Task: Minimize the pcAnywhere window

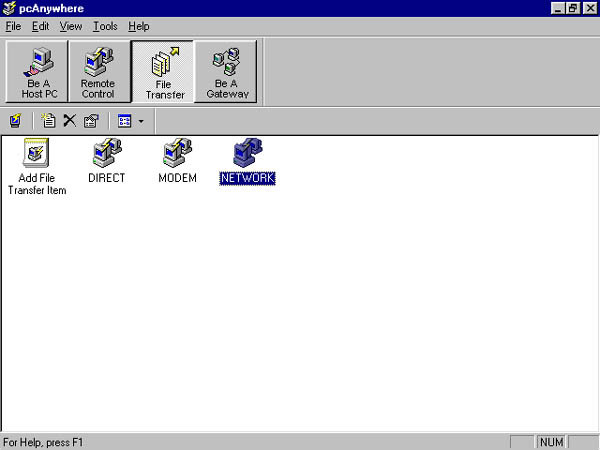Action: [x=558, y=8]
